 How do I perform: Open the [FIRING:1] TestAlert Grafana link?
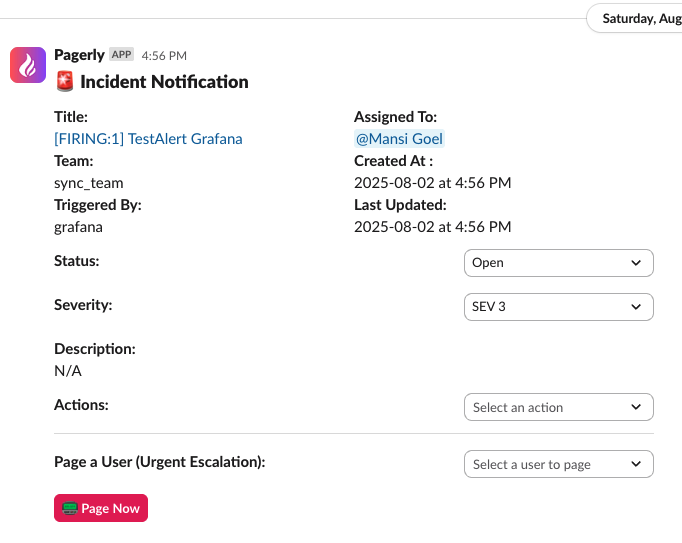(148, 139)
